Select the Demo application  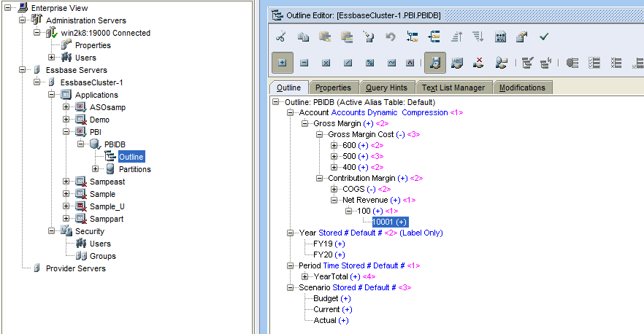[99, 120]
